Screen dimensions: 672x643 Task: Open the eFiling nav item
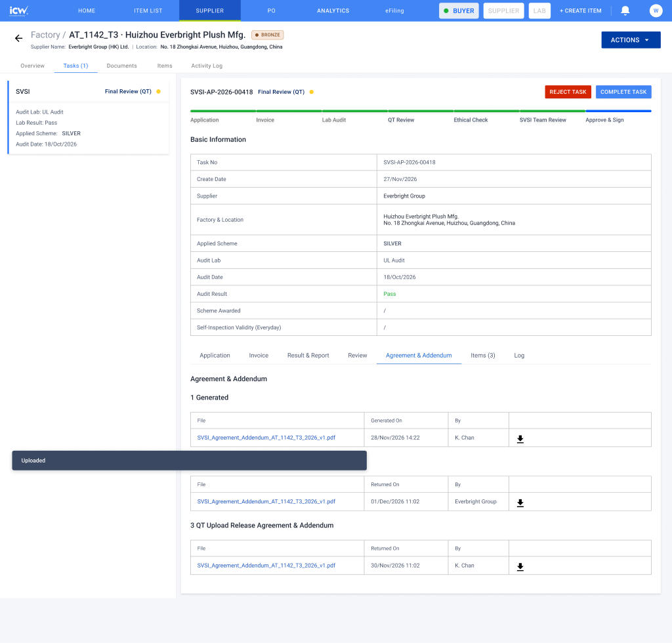click(x=394, y=10)
